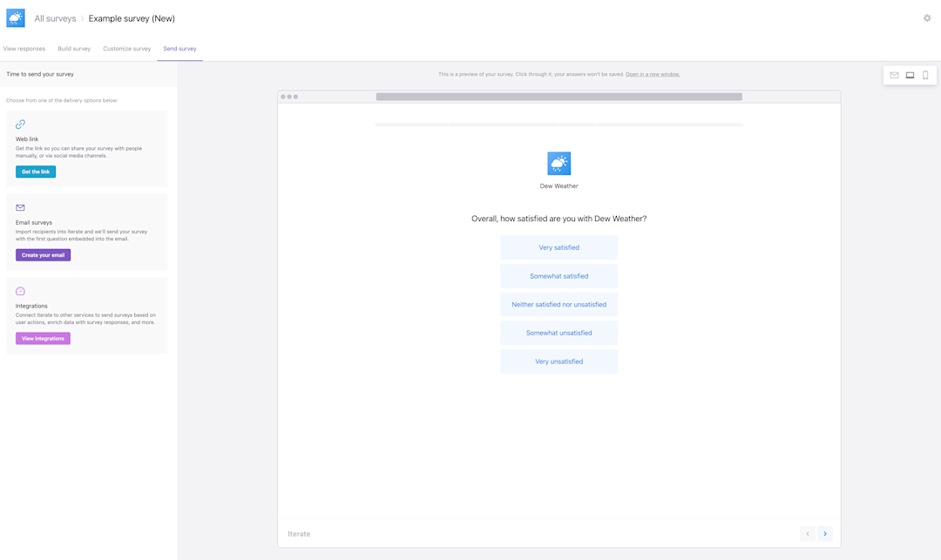Image resolution: width=941 pixels, height=560 pixels.
Task: Click the Email surveys envelope icon
Action: pos(18,207)
